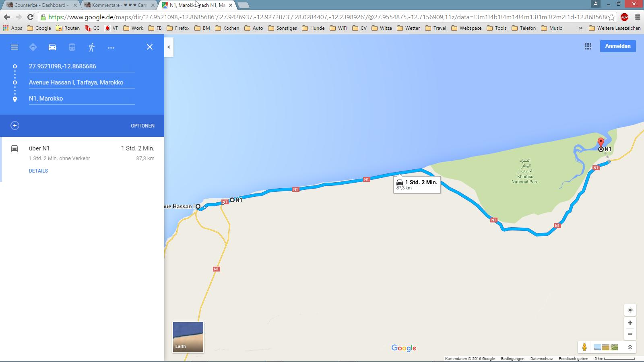Open the Google apps grid icon

(x=588, y=46)
